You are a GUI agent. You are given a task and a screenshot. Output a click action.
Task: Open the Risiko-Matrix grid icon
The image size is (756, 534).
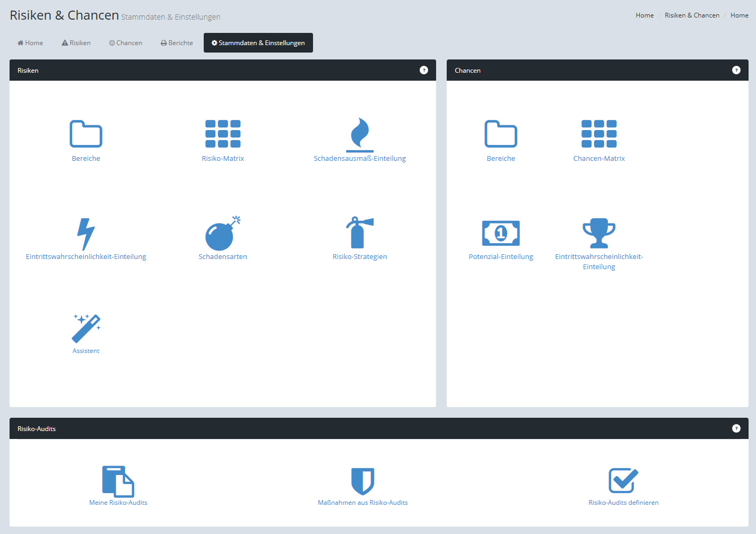pyautogui.click(x=223, y=134)
